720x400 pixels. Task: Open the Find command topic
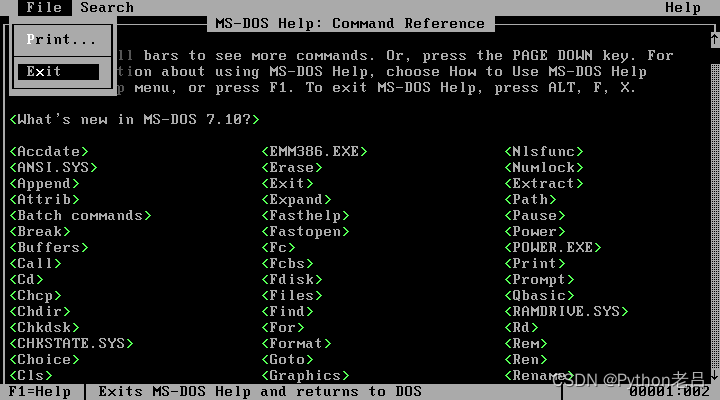[x=287, y=312]
